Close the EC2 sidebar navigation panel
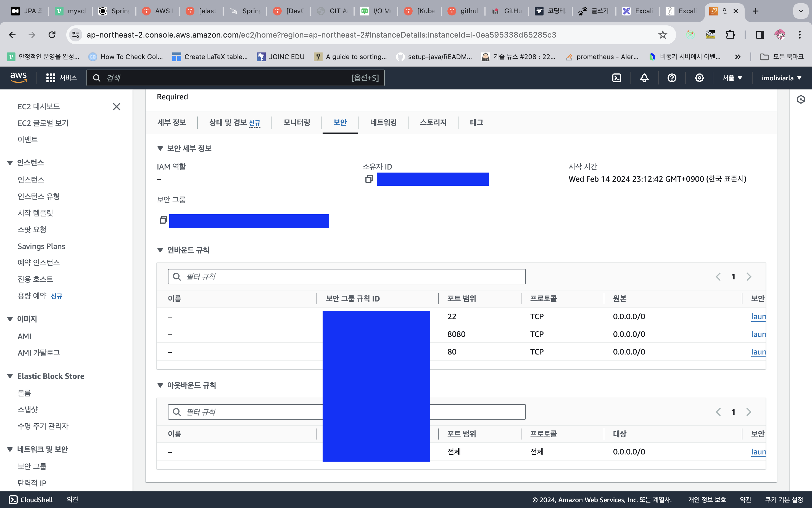Viewport: 812px width, 508px height. (x=116, y=107)
